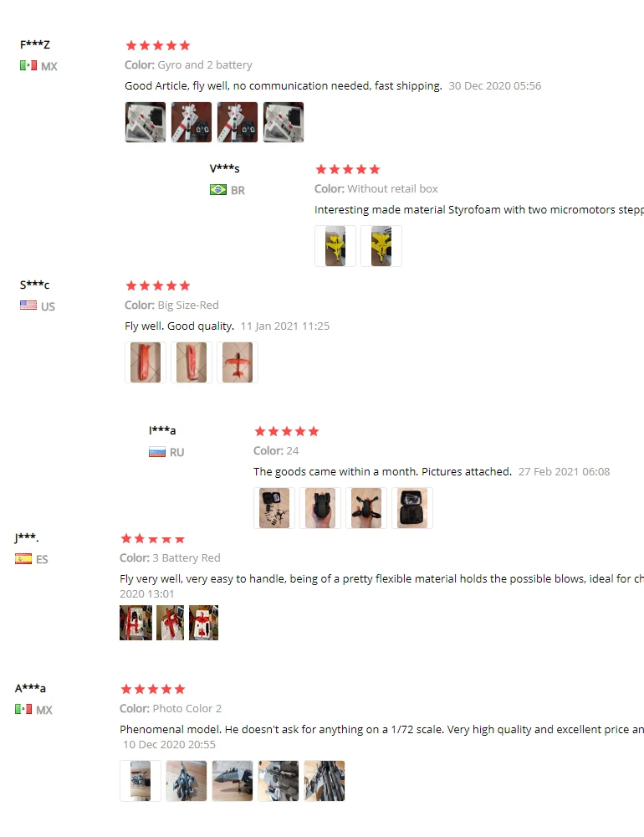Click the US flag beside S***c
The height and width of the screenshot is (837, 644).
click(28, 306)
